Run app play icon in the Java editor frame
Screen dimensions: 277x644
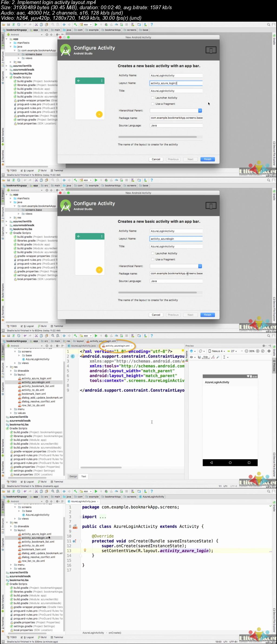tap(96, 491)
